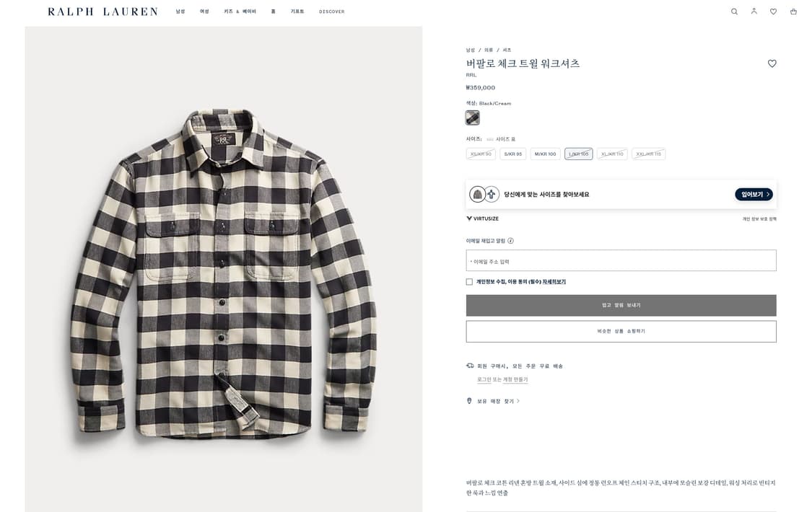Click the email address input field

[x=621, y=260]
